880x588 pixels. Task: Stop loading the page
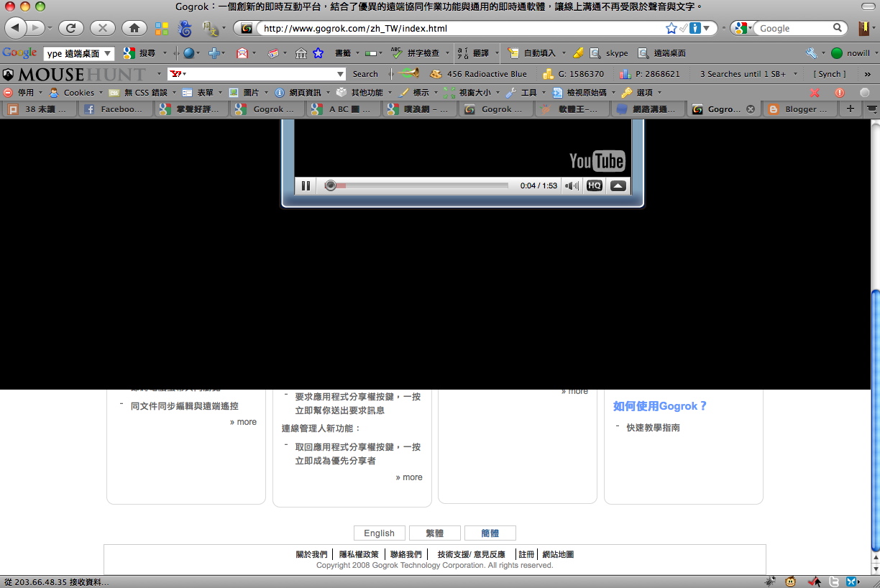tap(102, 28)
